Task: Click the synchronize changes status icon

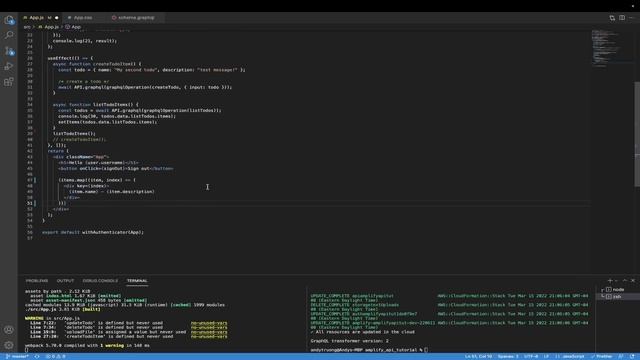Action: point(37,356)
